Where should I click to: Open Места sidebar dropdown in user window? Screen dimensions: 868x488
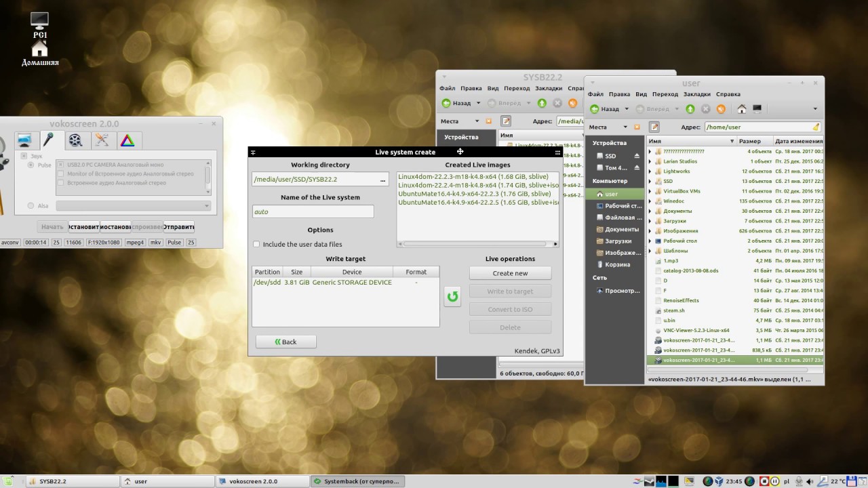(625, 127)
